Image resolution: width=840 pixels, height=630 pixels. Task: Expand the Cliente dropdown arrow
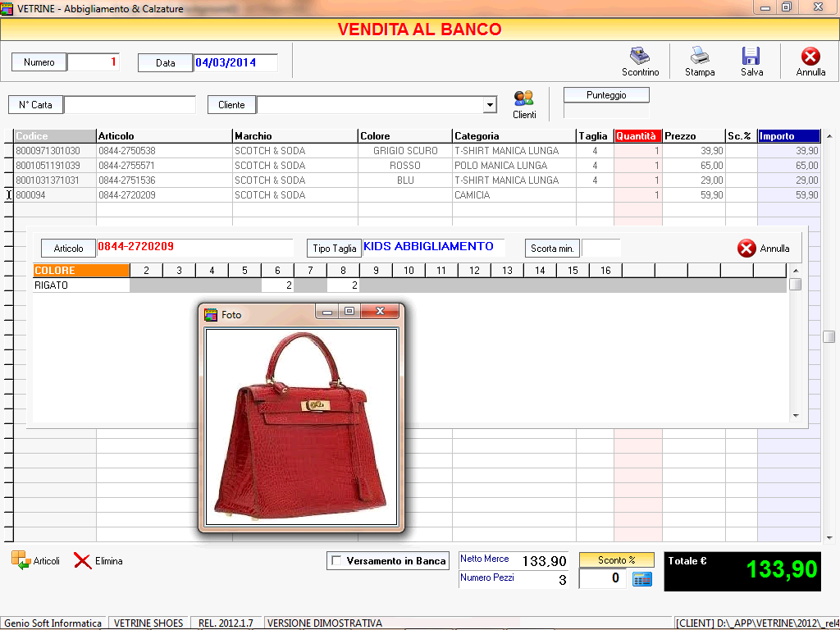490,105
